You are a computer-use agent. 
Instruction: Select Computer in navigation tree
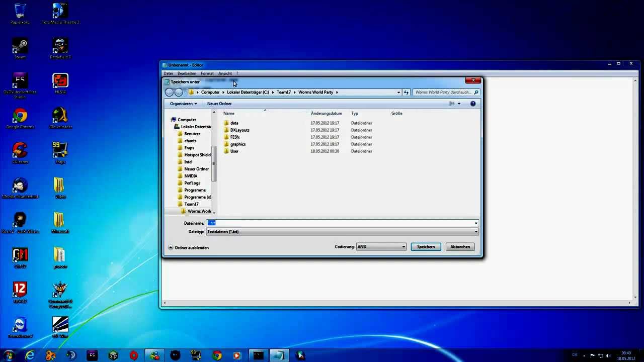187,120
